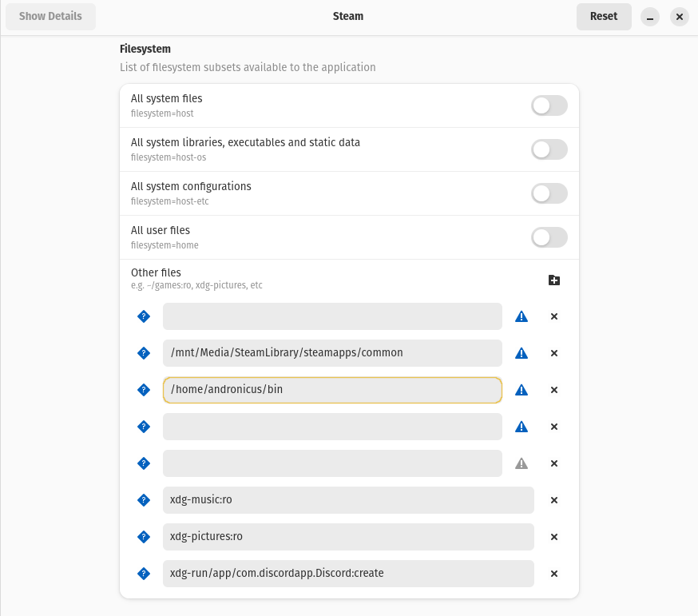This screenshot has height=616, width=698.
Task: Toggle All system libraries, executables and static data
Action: click(549, 149)
